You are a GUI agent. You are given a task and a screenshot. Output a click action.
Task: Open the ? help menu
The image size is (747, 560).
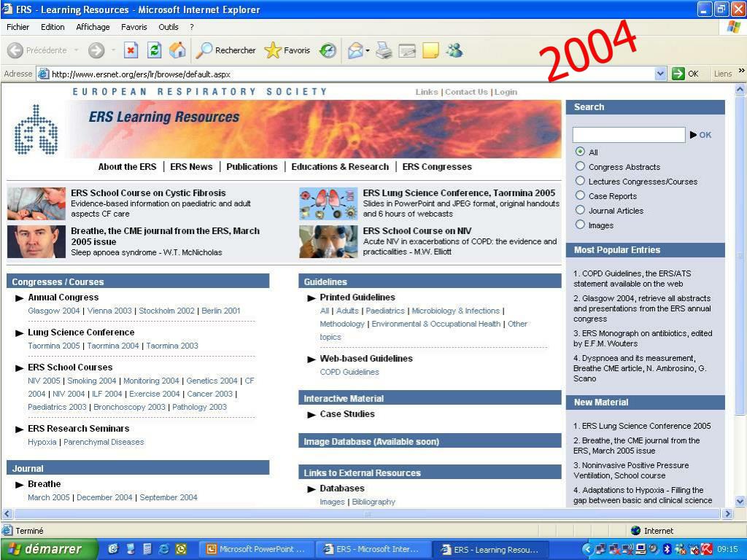pyautogui.click(x=192, y=27)
